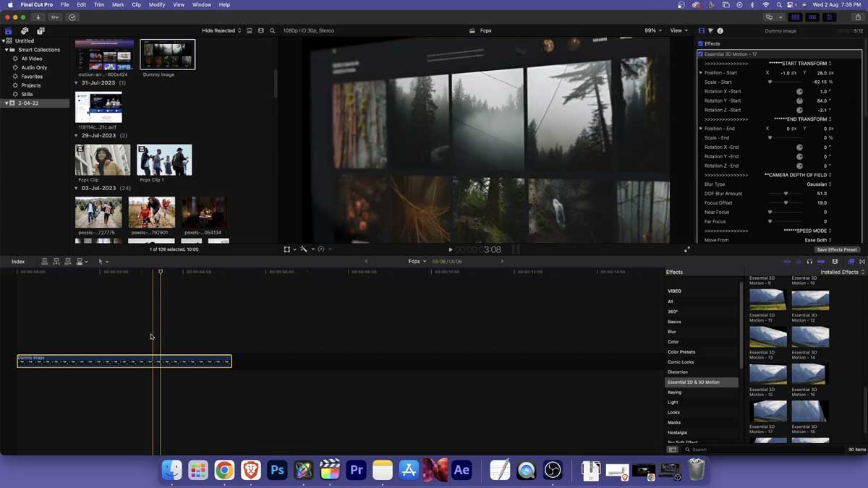Open the Mark menu
868x488 pixels.
[118, 5]
